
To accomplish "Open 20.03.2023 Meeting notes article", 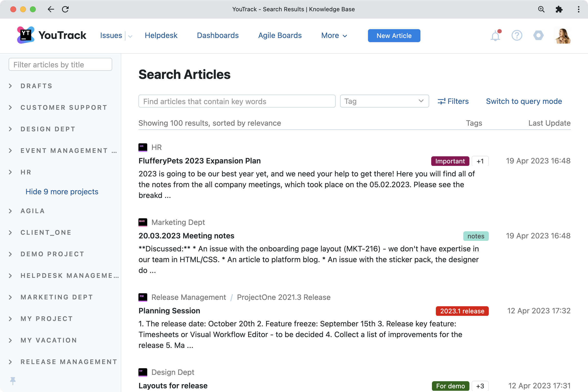I will [x=186, y=236].
